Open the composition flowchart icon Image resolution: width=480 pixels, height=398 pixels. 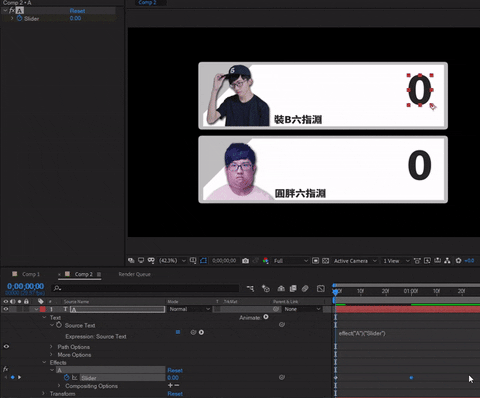[x=447, y=261]
